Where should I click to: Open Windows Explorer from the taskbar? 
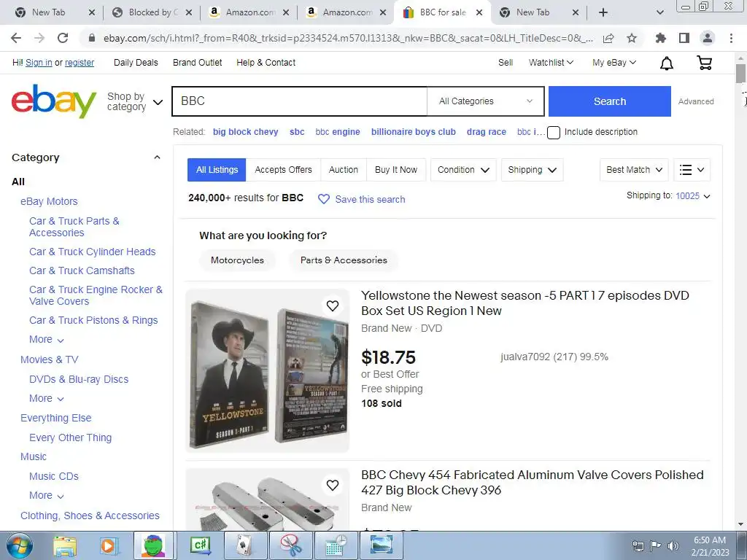point(65,545)
